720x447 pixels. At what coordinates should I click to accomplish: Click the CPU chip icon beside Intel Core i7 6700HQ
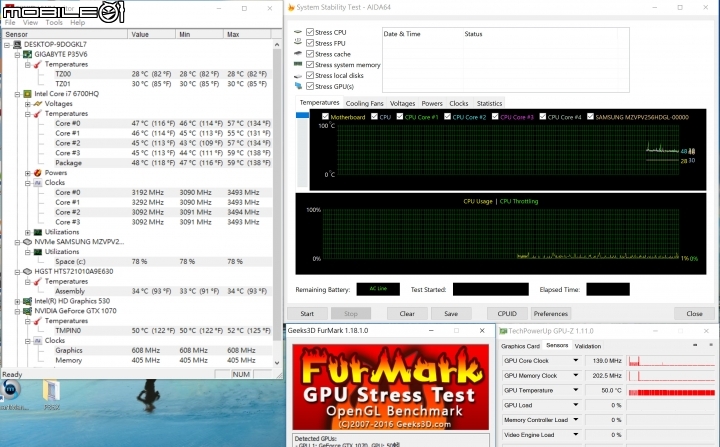coord(28,94)
